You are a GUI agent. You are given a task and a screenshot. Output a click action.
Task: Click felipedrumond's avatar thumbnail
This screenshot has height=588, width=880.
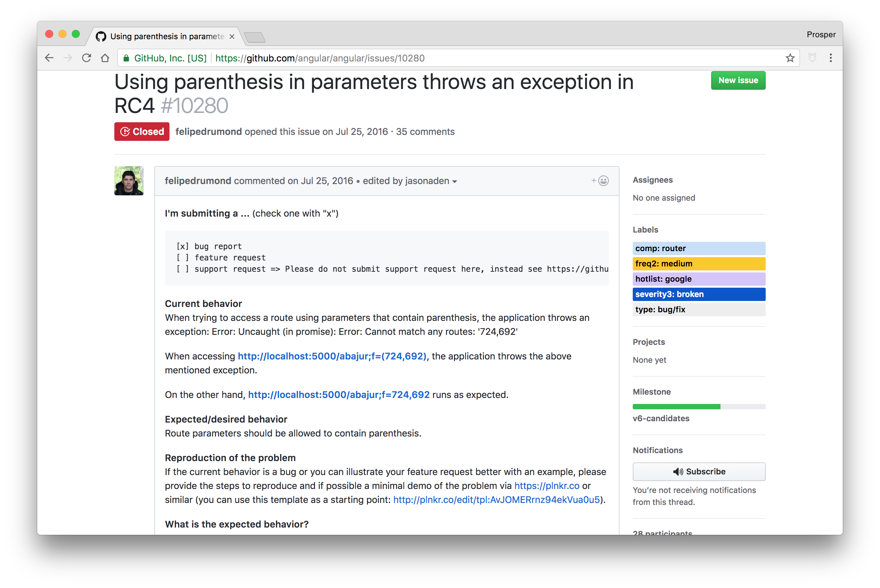pyautogui.click(x=129, y=181)
